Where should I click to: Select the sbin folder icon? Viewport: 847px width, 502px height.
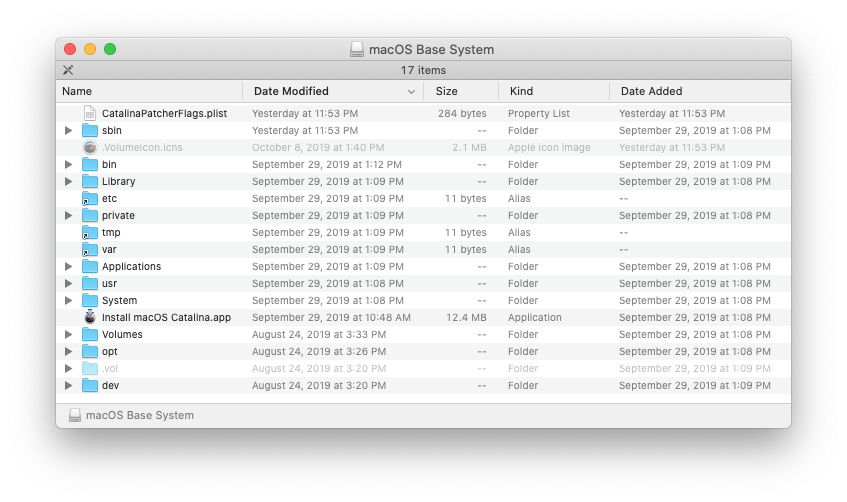(90, 130)
